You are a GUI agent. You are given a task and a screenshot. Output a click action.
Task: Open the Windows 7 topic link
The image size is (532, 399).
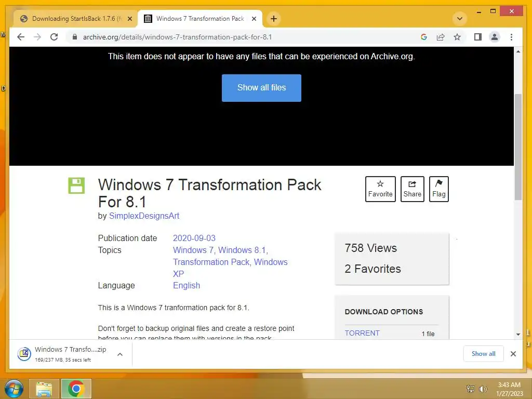point(193,250)
